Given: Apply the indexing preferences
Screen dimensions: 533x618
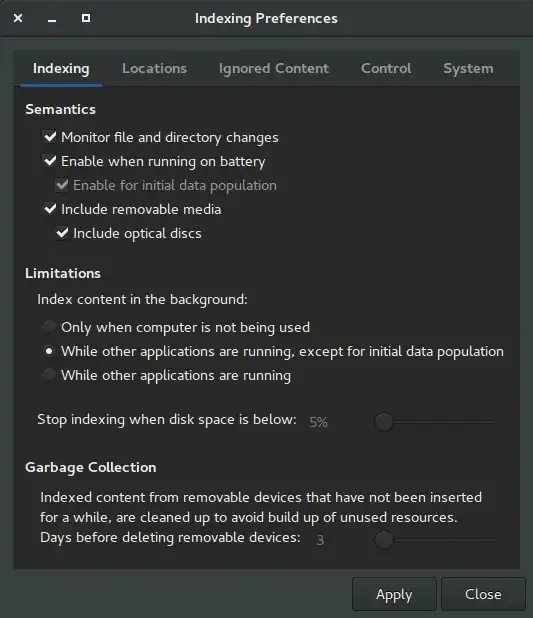Looking at the screenshot, I should (394, 594).
